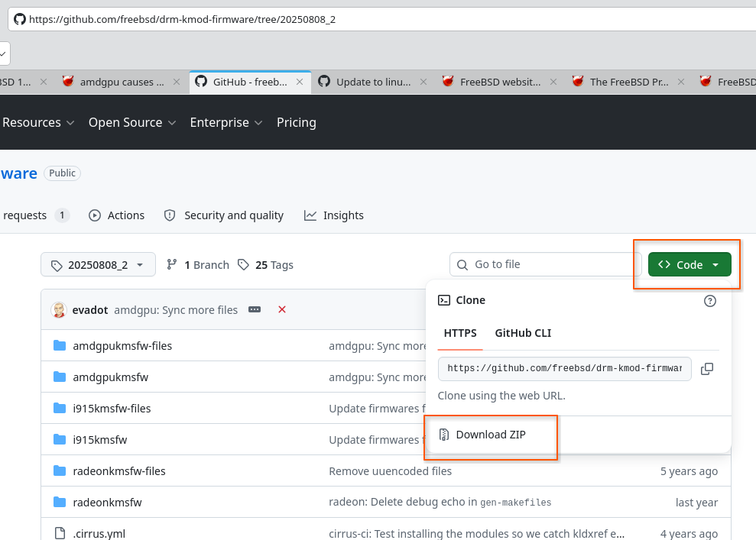756x540 pixels.
Task: Close the 'amdgpu causes' browser tab
Action: point(177,82)
